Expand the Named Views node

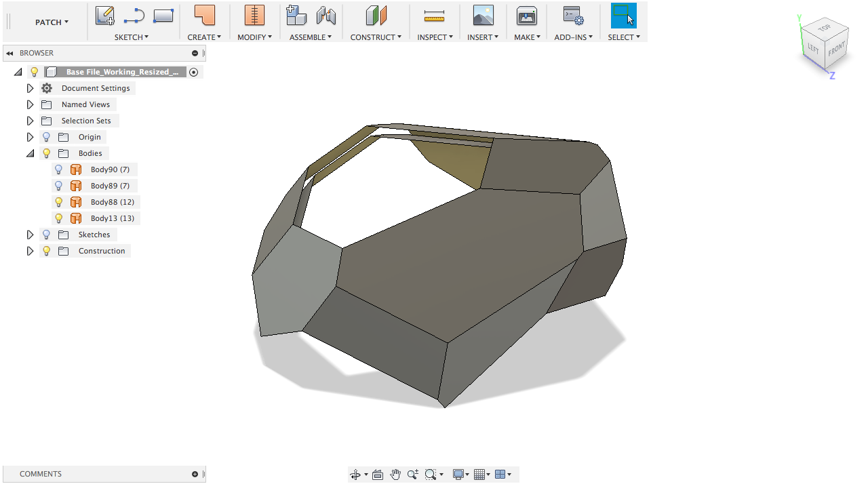pyautogui.click(x=30, y=104)
